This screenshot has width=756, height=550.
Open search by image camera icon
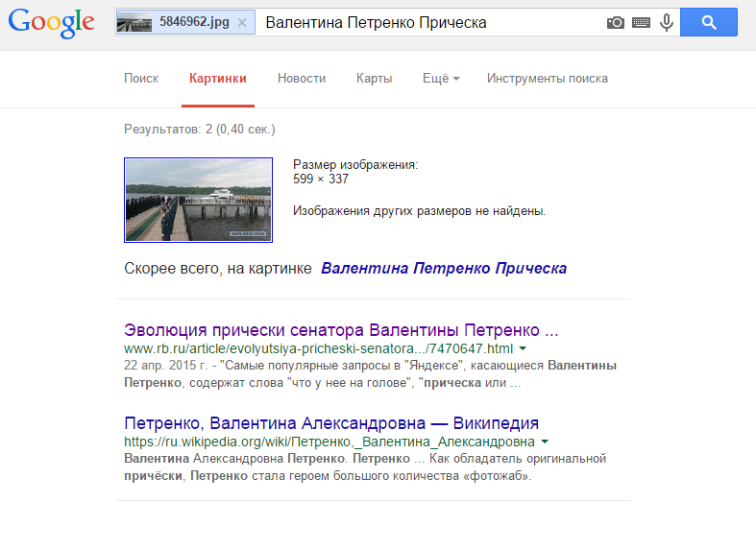615,22
